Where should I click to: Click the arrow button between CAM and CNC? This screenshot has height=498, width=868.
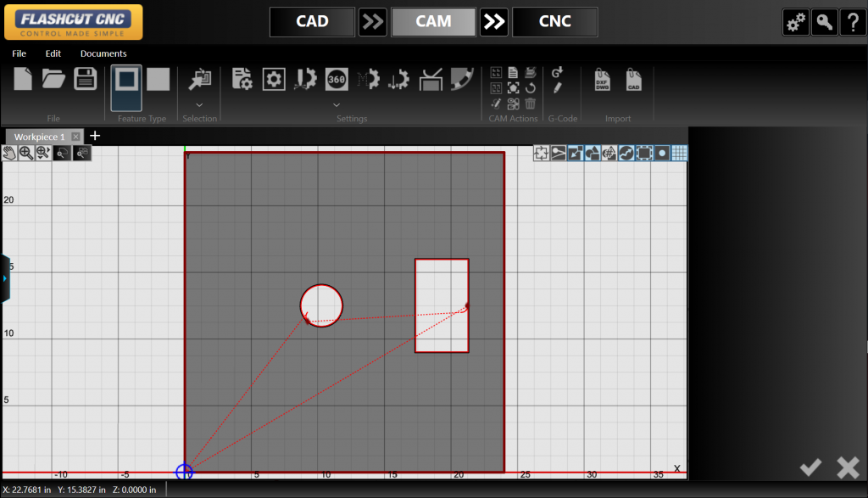click(x=494, y=21)
